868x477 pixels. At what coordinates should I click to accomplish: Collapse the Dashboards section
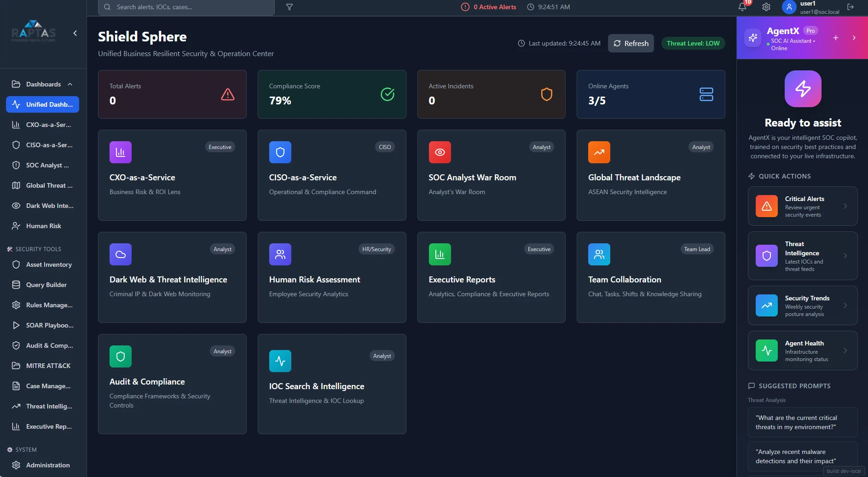(x=70, y=84)
